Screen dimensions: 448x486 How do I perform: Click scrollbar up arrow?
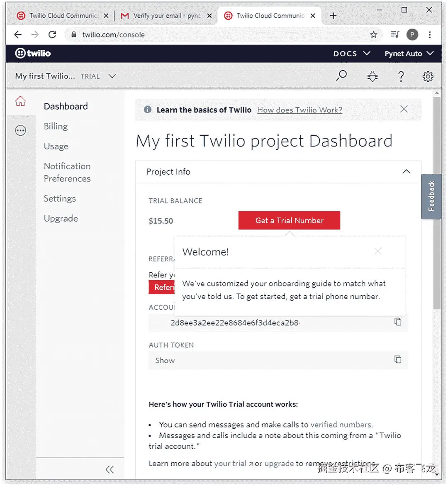tap(437, 93)
